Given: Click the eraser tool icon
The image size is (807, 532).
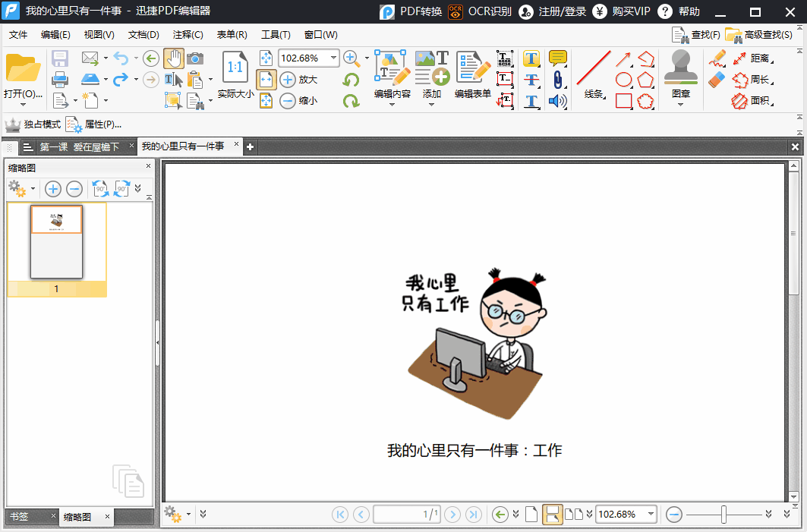Looking at the screenshot, I should [717, 80].
